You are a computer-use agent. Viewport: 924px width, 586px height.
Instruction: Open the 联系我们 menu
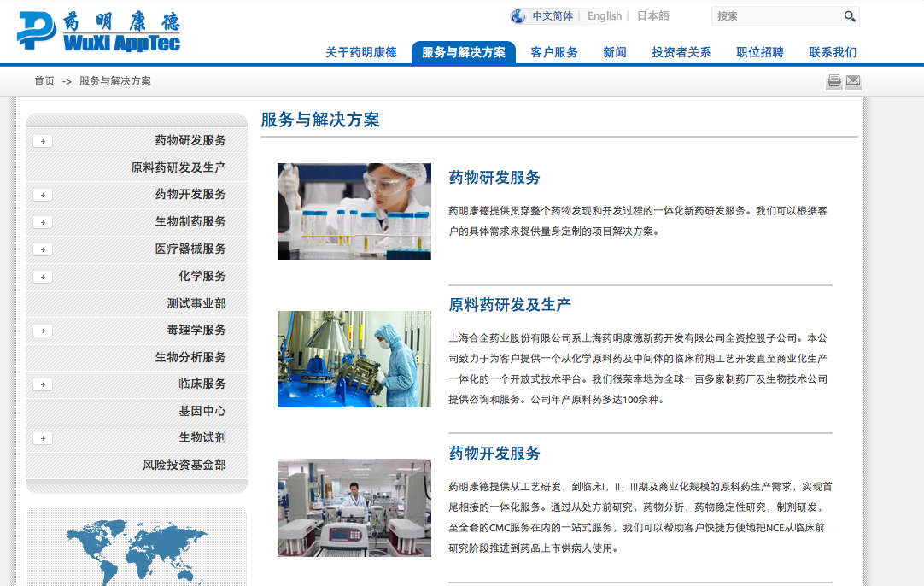click(x=833, y=52)
